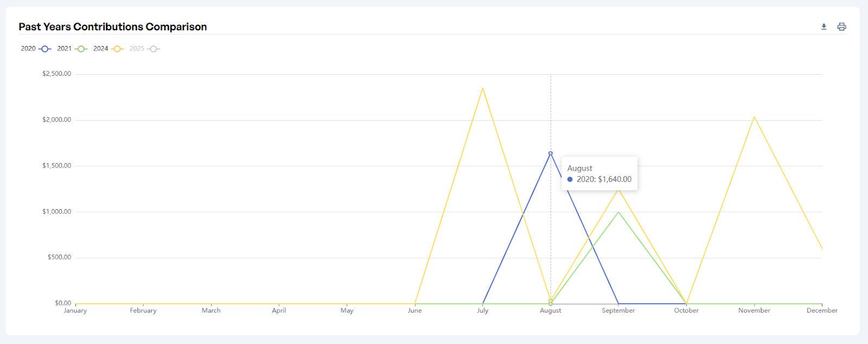This screenshot has height=344, width=868.
Task: Click the $2,500.00 y-axis label
Action: (56, 74)
